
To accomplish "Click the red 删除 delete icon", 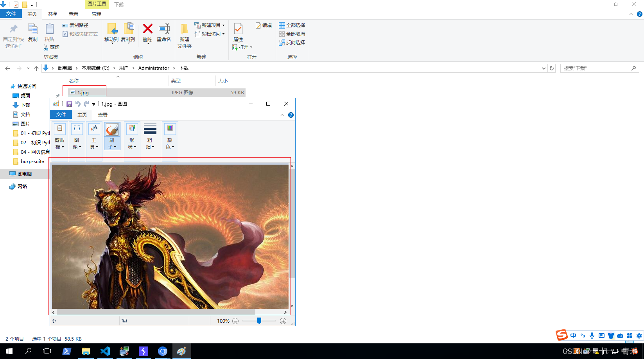I will (x=147, y=29).
